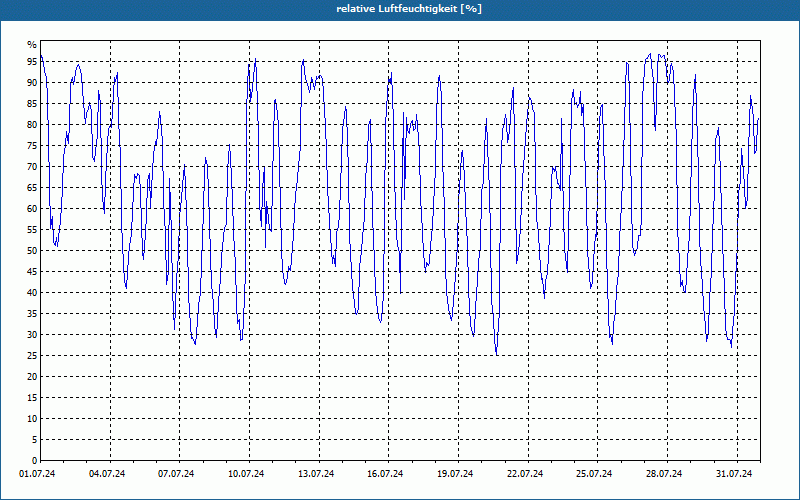800x500 pixels.
Task: Click the y-axis label '0'
Action: 35,461
